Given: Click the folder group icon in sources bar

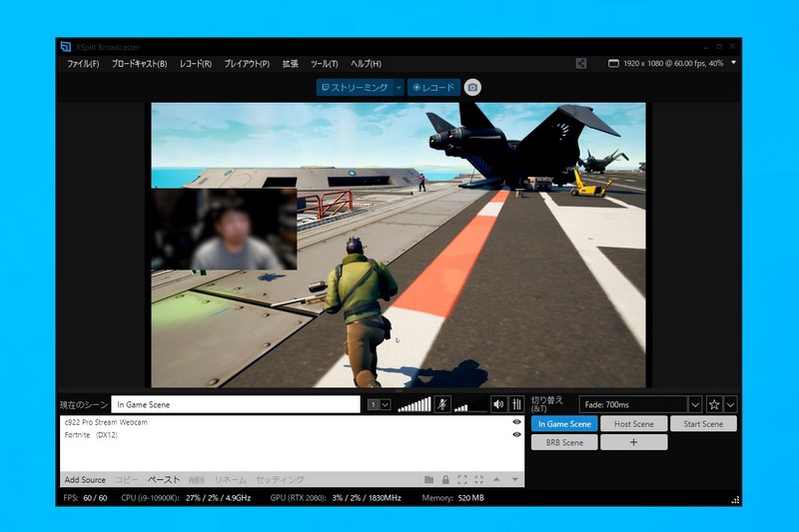Looking at the screenshot, I should pos(429,479).
